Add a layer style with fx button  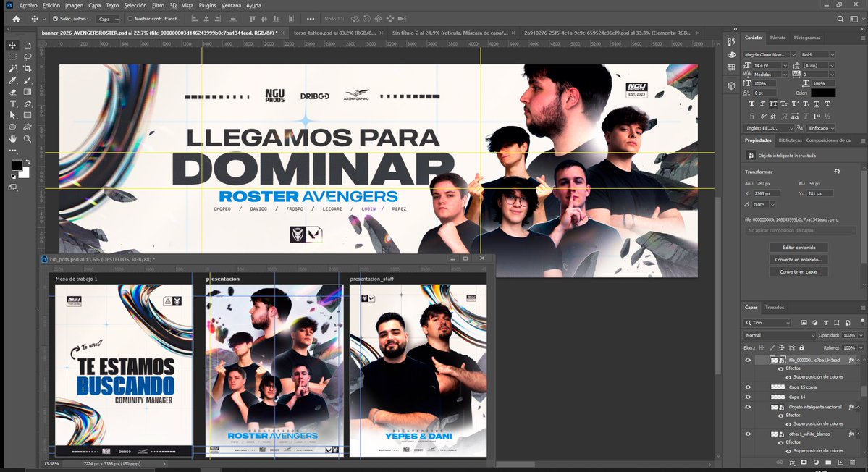tap(791, 463)
